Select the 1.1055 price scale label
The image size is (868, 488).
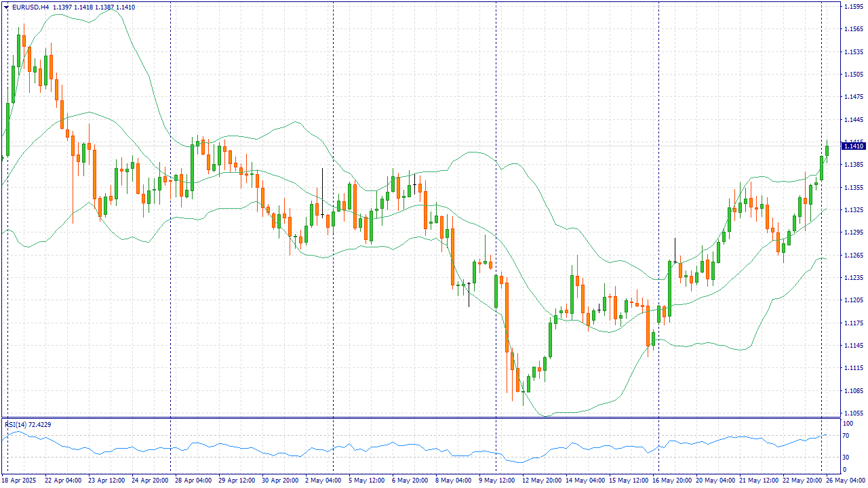(x=853, y=413)
